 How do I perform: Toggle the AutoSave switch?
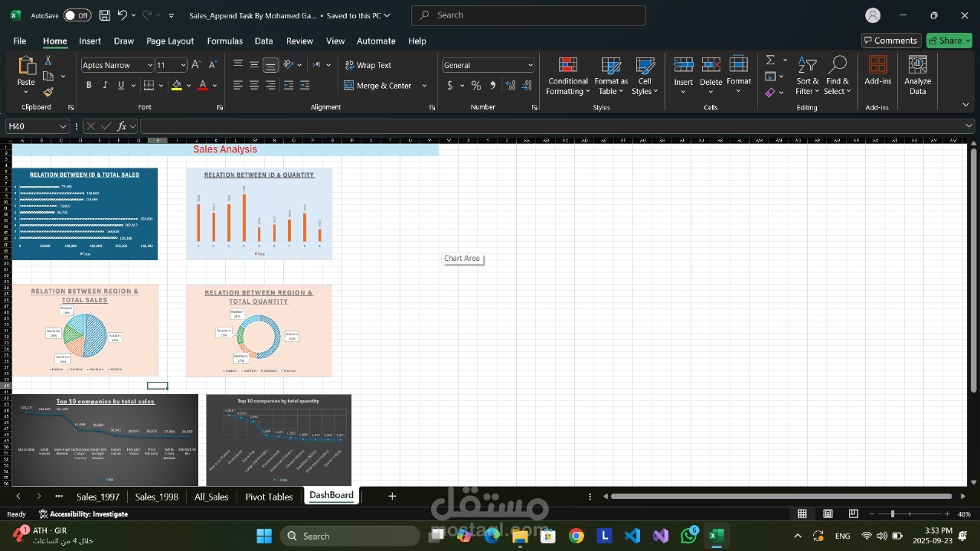(x=77, y=15)
